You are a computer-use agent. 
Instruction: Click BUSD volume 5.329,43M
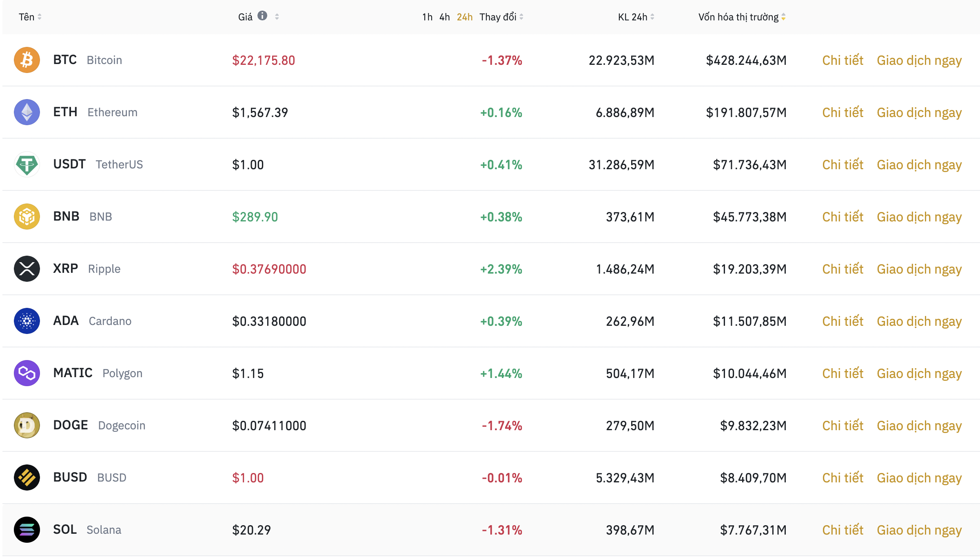tap(625, 478)
